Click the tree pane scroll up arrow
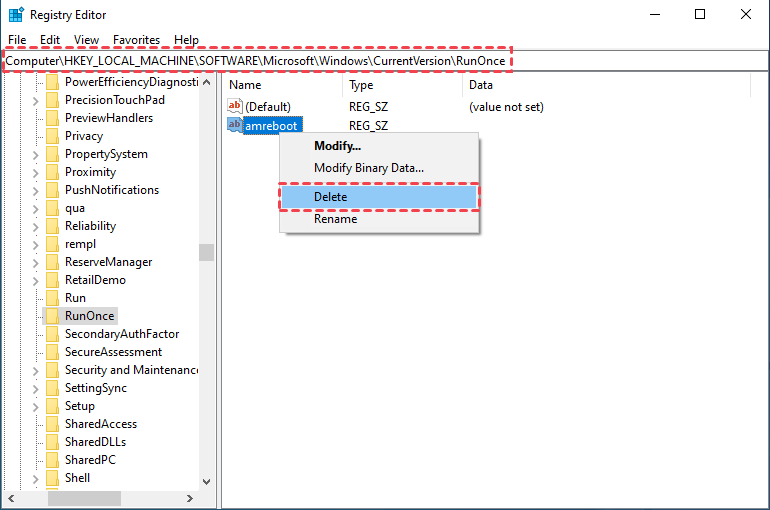 point(207,82)
